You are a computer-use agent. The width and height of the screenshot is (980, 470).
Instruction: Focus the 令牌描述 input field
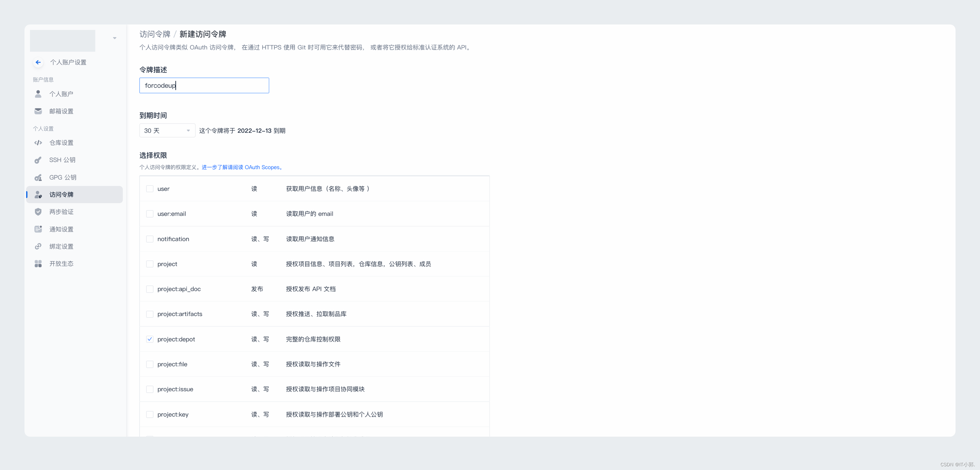coord(204,86)
